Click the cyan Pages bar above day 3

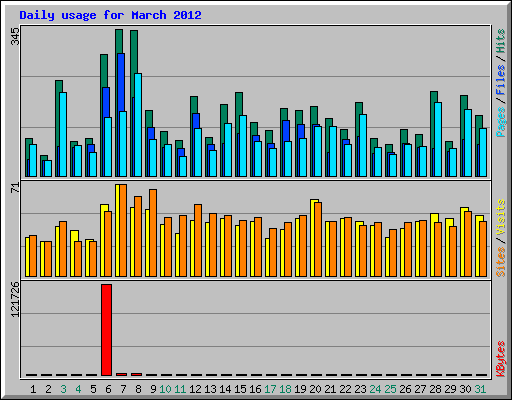point(63,134)
